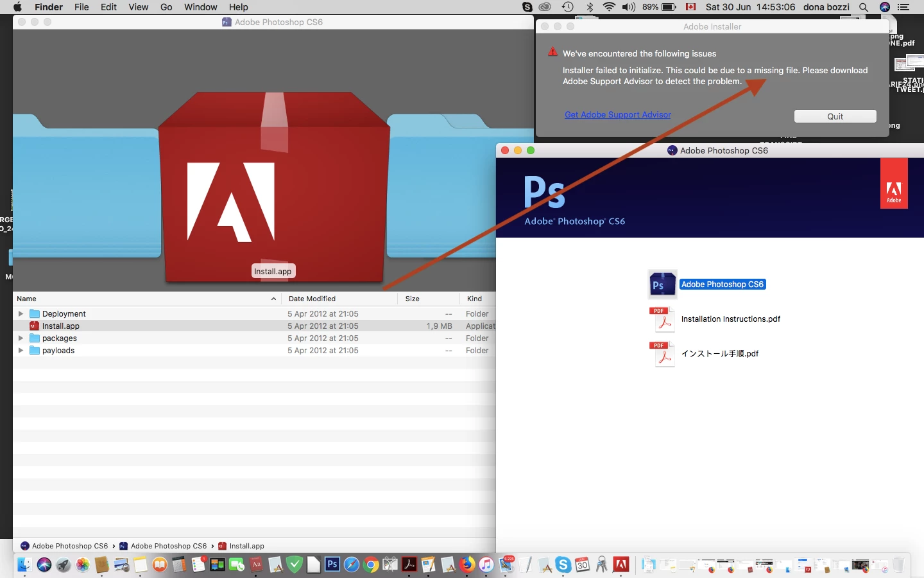
Task: Open Launchpad in the Dock
Action: 64,565
